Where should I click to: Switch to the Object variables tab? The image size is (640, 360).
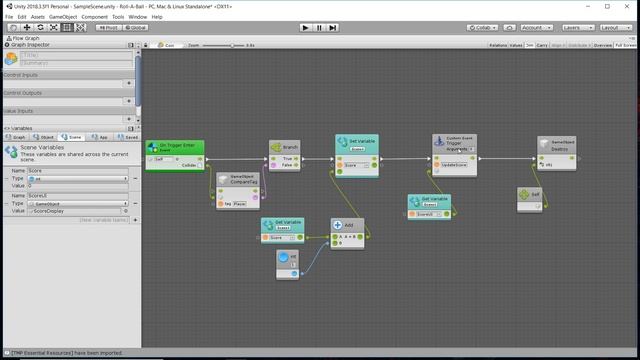coord(44,137)
